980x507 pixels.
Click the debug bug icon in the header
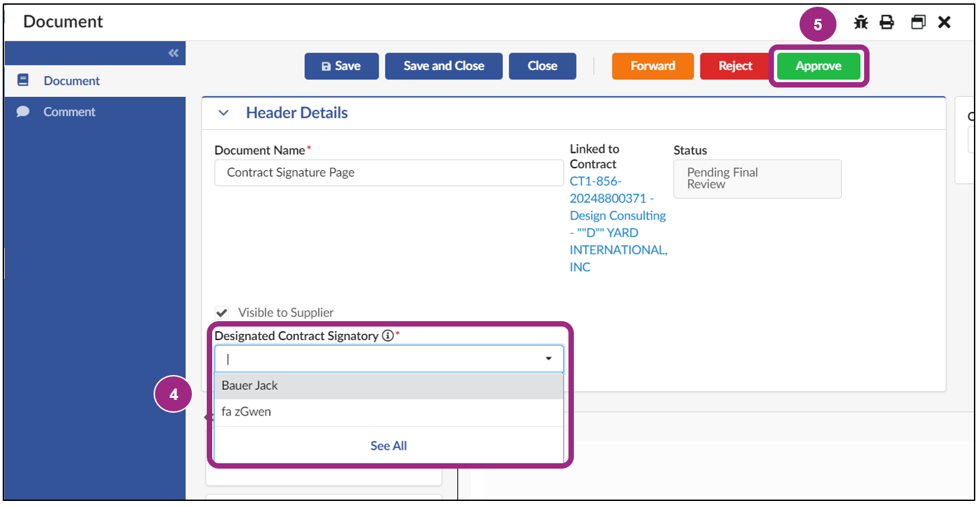[861, 22]
